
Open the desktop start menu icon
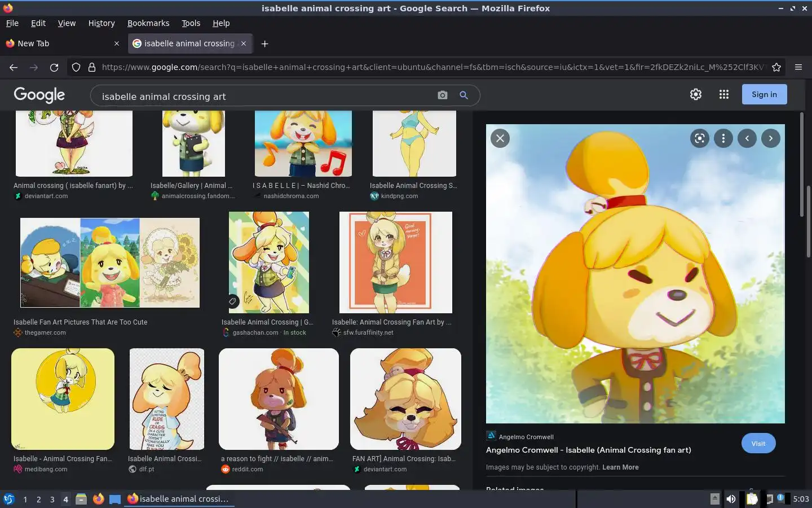[x=9, y=499]
